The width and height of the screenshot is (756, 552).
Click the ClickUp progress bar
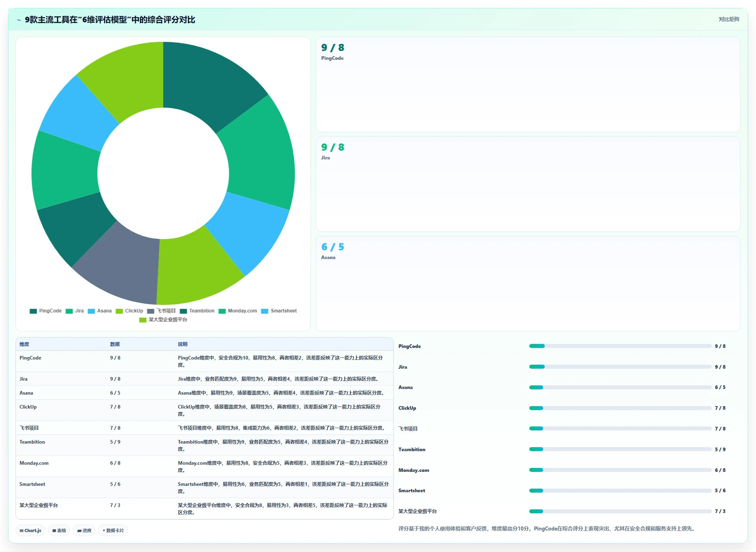[x=620, y=408]
